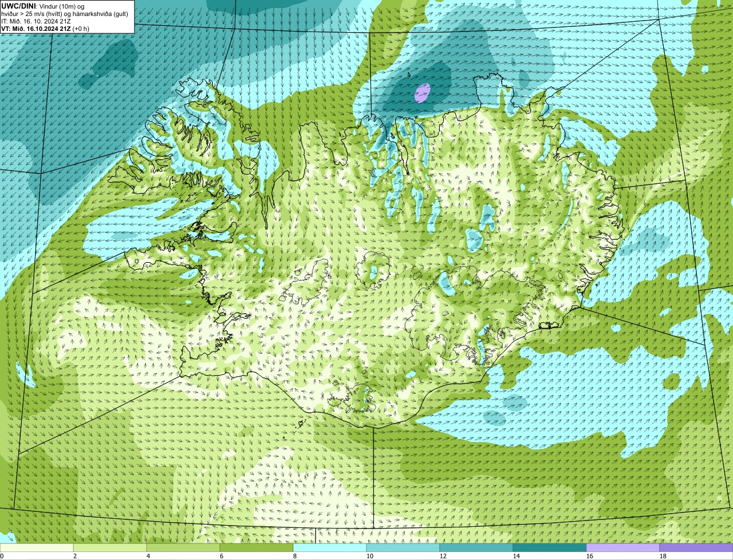Click the 2–4 m/s legend color swatch

[110, 547]
